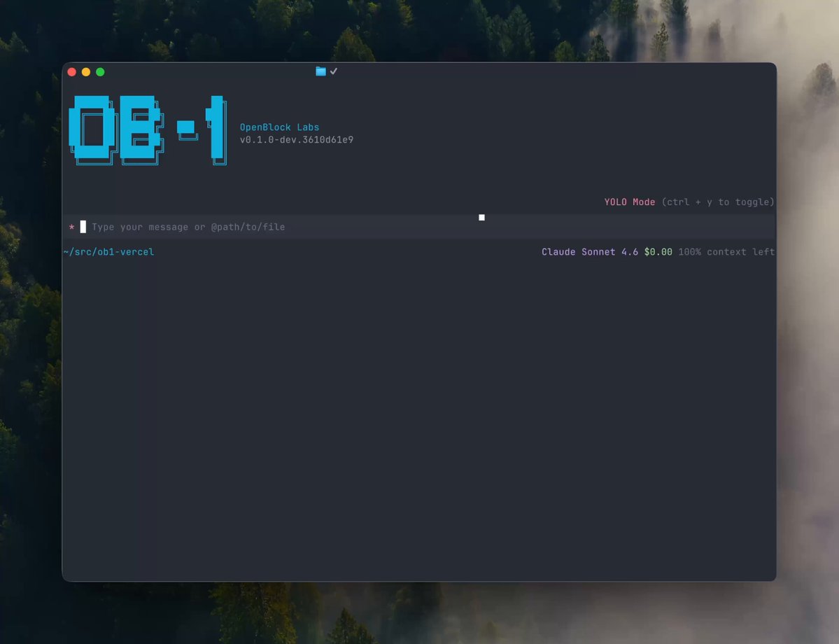Click the folder icon in the title bar
Screen dimensions: 839x644
[x=320, y=71]
